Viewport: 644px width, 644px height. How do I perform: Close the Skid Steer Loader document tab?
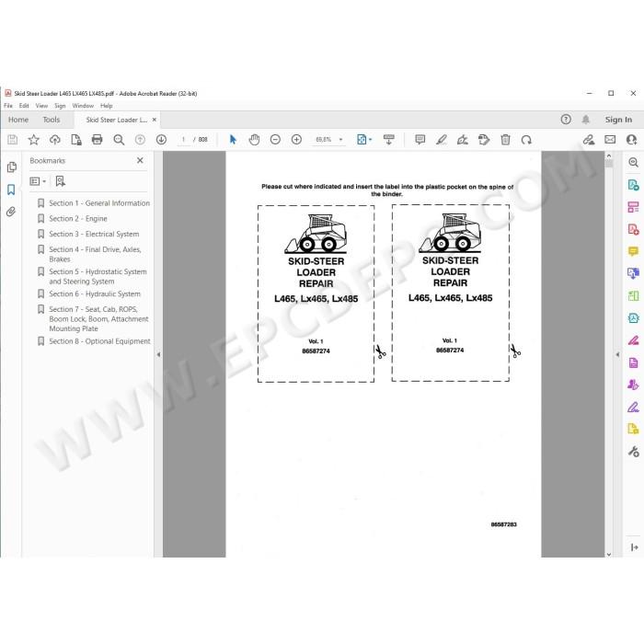(155, 120)
